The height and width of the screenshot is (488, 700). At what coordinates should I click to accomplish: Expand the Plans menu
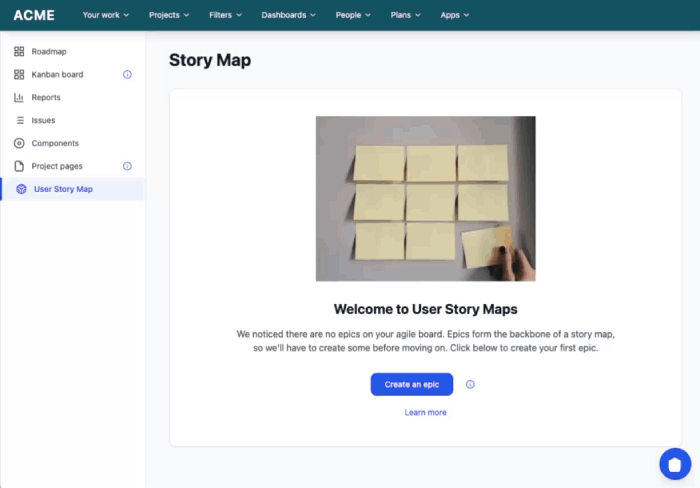point(405,15)
